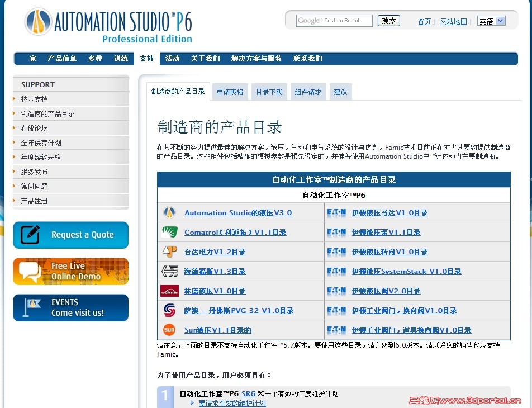Click the 要请求有效的维护计划 link

coord(232,403)
